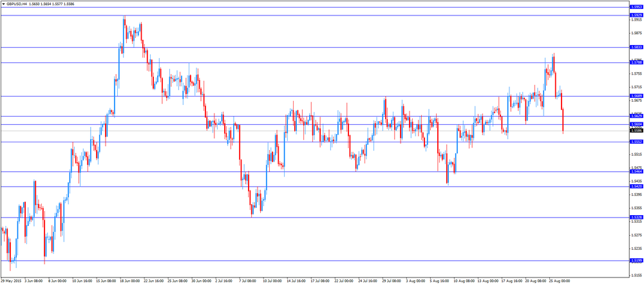Click the 8 Jun 00:00 time label

pos(57,281)
